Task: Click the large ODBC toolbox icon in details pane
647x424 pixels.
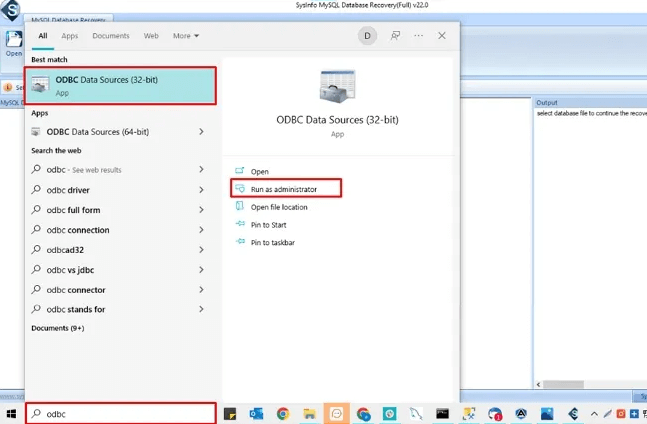Action: coord(337,86)
